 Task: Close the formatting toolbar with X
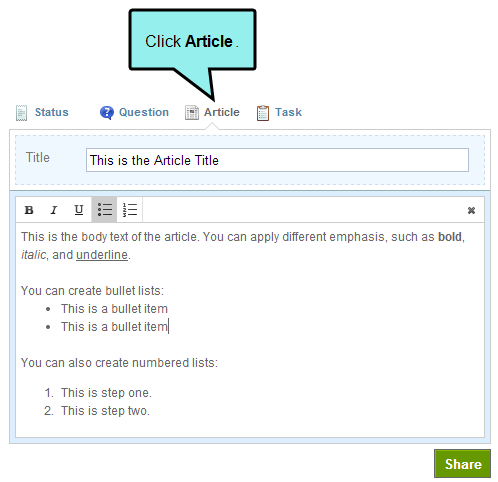tap(471, 210)
